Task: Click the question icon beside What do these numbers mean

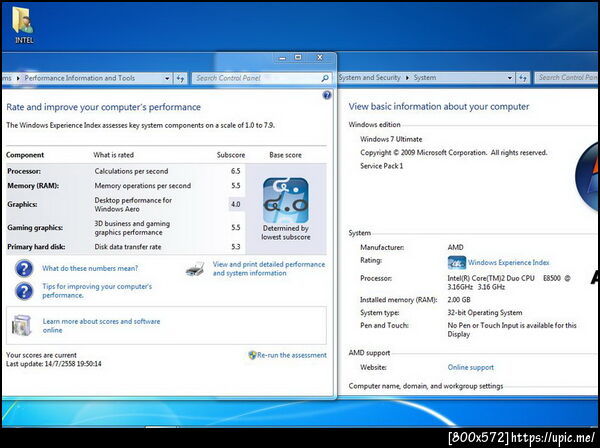Action: 24,269
